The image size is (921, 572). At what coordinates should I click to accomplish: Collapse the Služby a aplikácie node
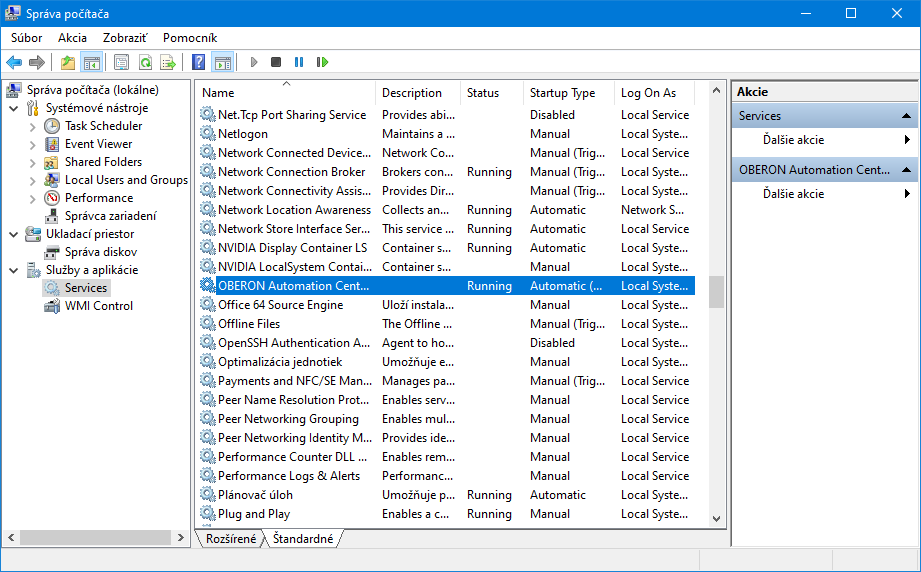tap(14, 270)
